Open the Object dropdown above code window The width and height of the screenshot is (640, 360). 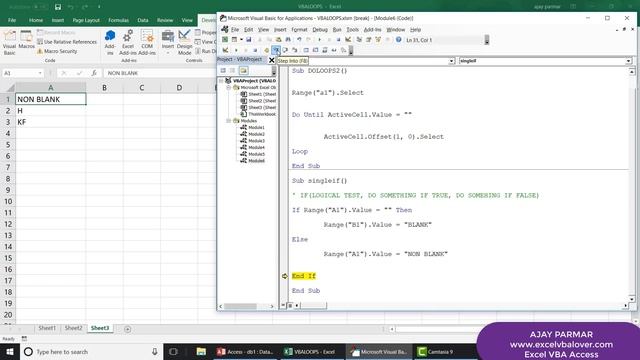click(451, 61)
